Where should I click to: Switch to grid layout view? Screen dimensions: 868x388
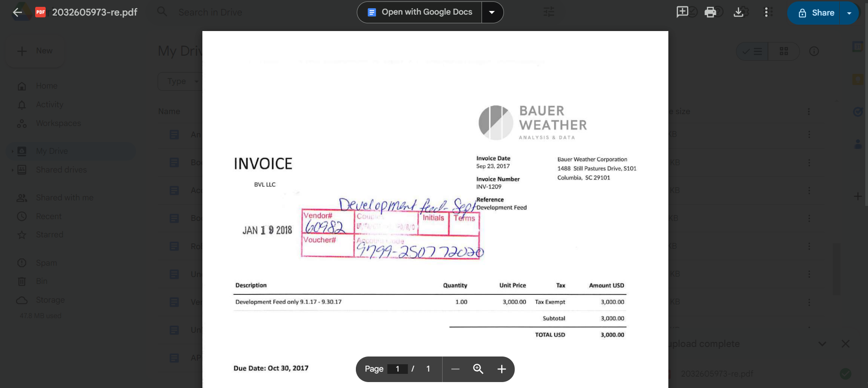coord(784,51)
